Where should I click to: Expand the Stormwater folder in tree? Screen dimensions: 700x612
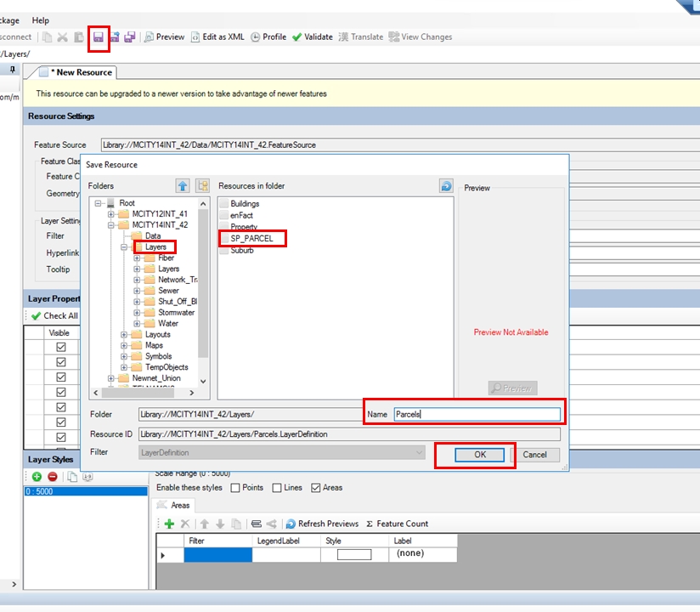click(138, 313)
